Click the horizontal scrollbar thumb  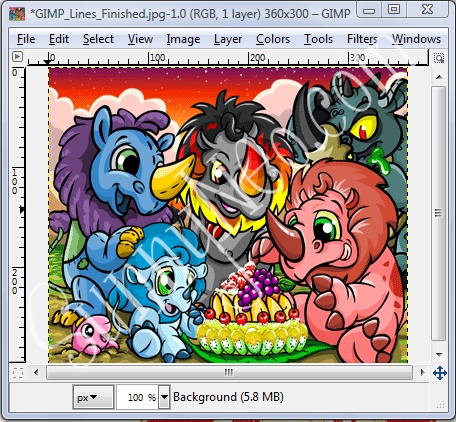click(x=229, y=372)
